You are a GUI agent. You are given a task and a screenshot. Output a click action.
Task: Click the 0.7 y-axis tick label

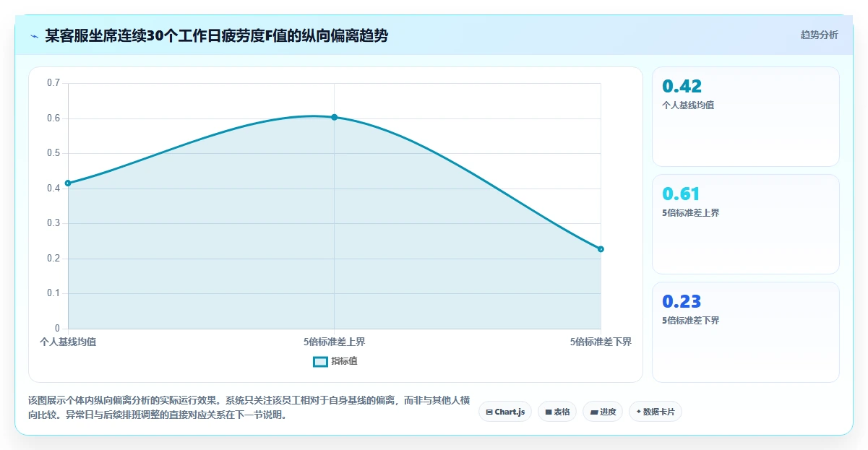(53, 83)
